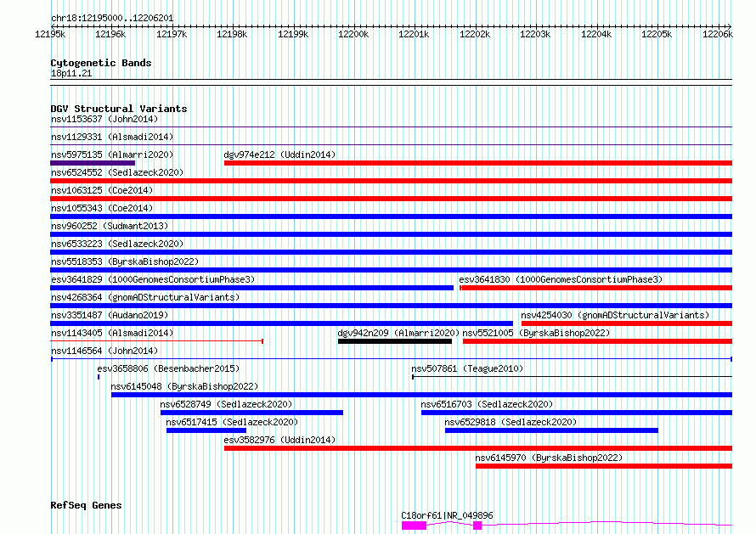Select the nsv6529818 blue variant bar

[551, 430]
